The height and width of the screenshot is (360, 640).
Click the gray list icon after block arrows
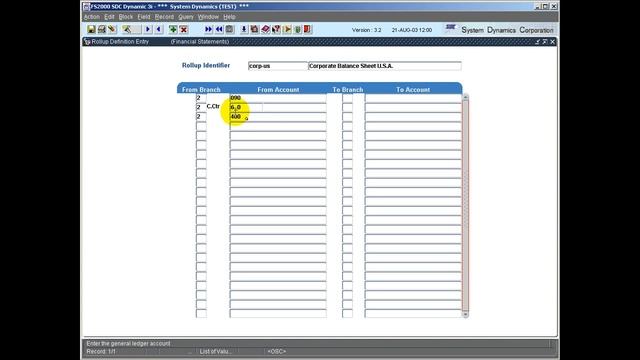(229, 29)
